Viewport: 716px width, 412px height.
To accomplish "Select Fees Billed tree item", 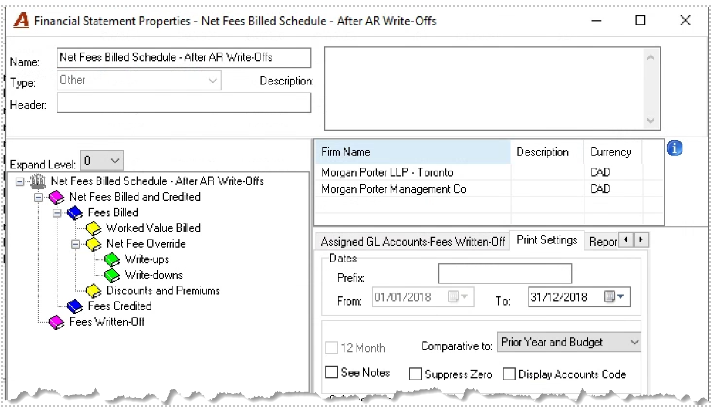I will 113,212.
